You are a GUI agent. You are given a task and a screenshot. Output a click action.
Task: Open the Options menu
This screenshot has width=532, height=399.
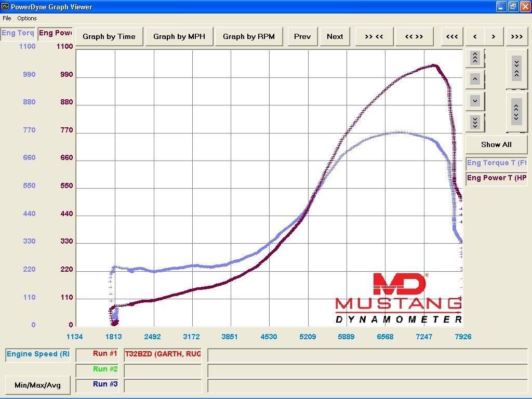[27, 18]
